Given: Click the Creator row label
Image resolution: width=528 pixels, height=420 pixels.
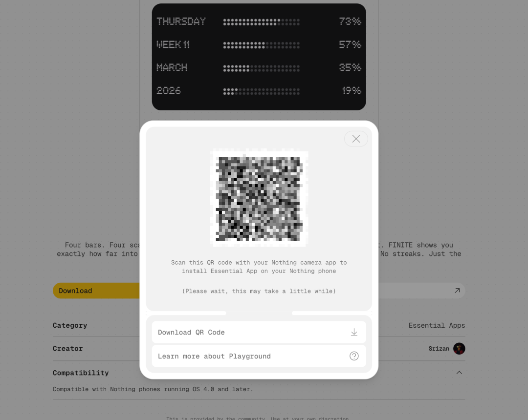Looking at the screenshot, I should point(67,348).
